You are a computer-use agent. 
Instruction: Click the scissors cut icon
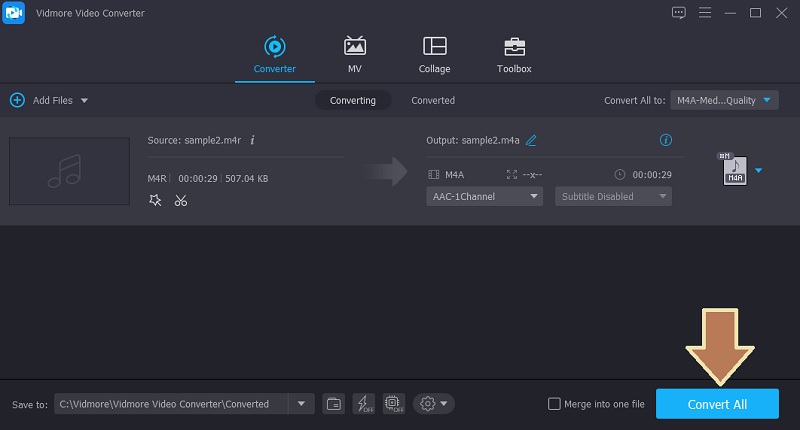(x=180, y=200)
